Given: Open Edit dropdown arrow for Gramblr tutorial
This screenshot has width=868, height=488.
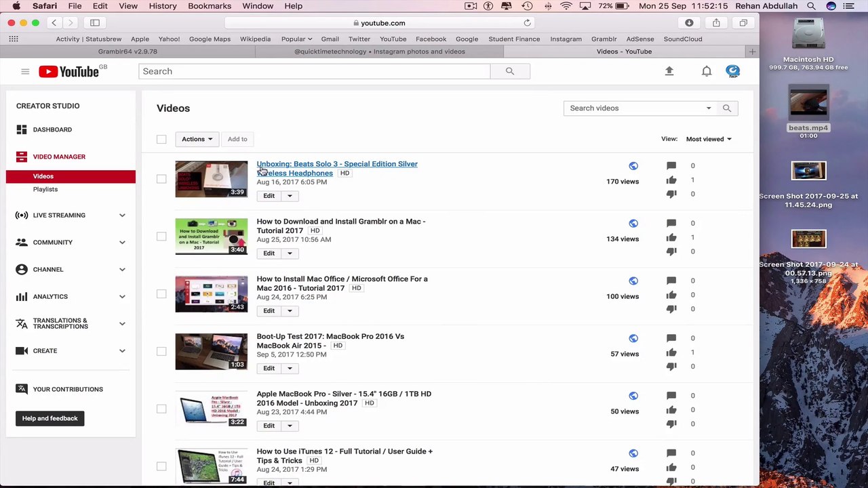Looking at the screenshot, I should (290, 253).
